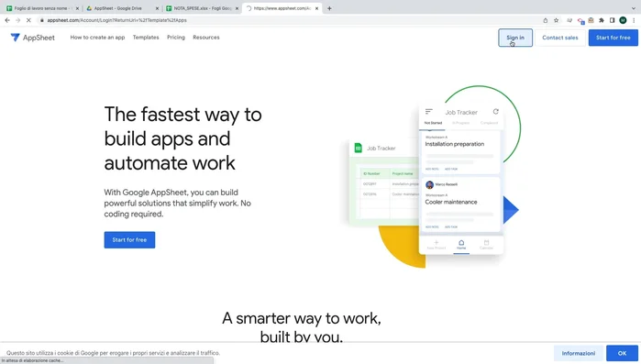This screenshot has height=364, width=641.
Task: Stop the page from loading
Action: [x=28, y=20]
